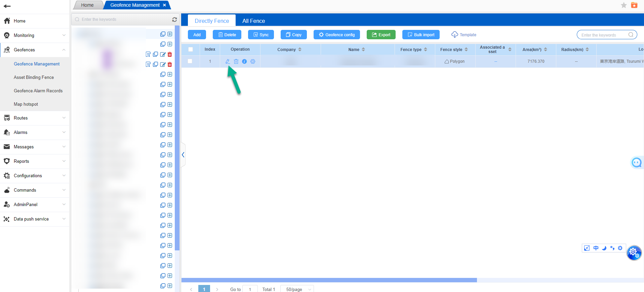This screenshot has width=644, height=292.
Task: Click the trash icon in row 1
Action: [x=236, y=61]
